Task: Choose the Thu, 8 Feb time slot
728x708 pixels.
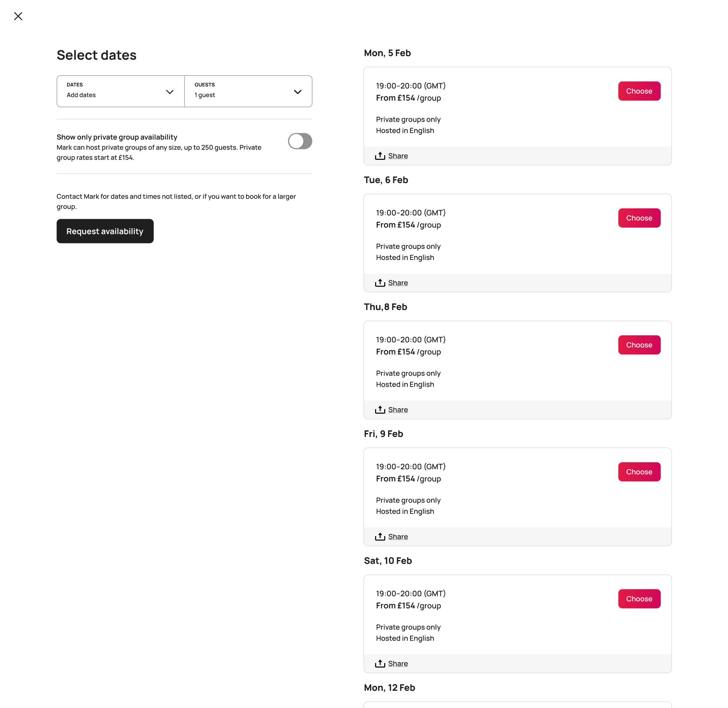Action: click(639, 345)
